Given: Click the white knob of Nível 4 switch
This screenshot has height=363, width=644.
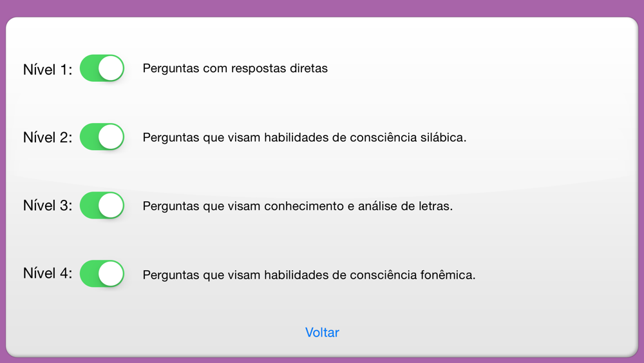Looking at the screenshot, I should [111, 273].
